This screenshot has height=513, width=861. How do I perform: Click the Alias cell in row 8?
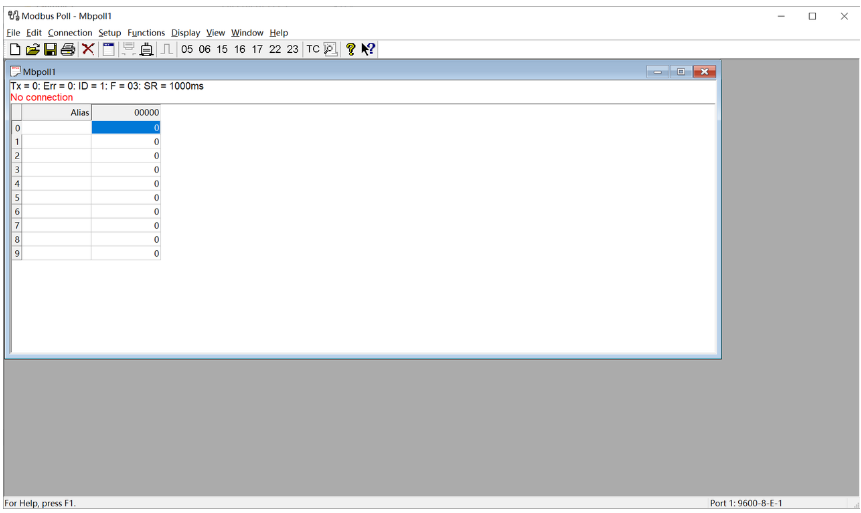(x=57, y=239)
